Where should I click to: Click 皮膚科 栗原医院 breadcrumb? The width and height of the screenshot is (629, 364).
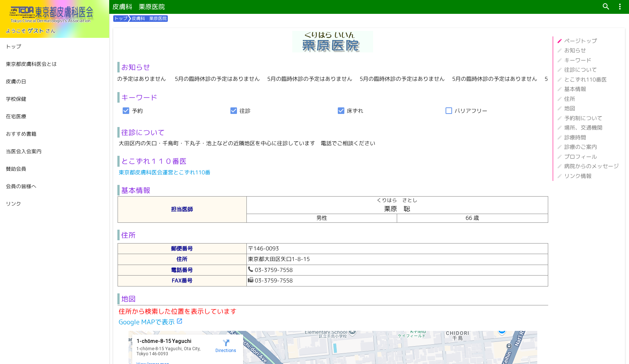point(149,19)
